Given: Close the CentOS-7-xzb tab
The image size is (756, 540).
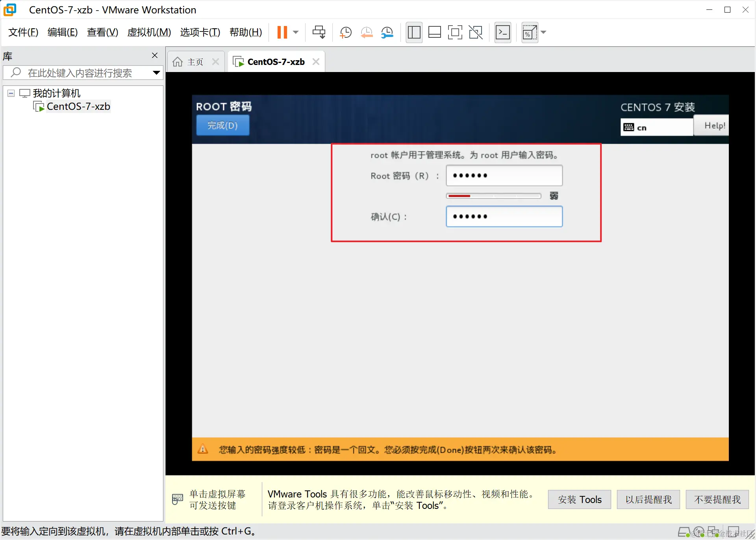Looking at the screenshot, I should click(316, 62).
